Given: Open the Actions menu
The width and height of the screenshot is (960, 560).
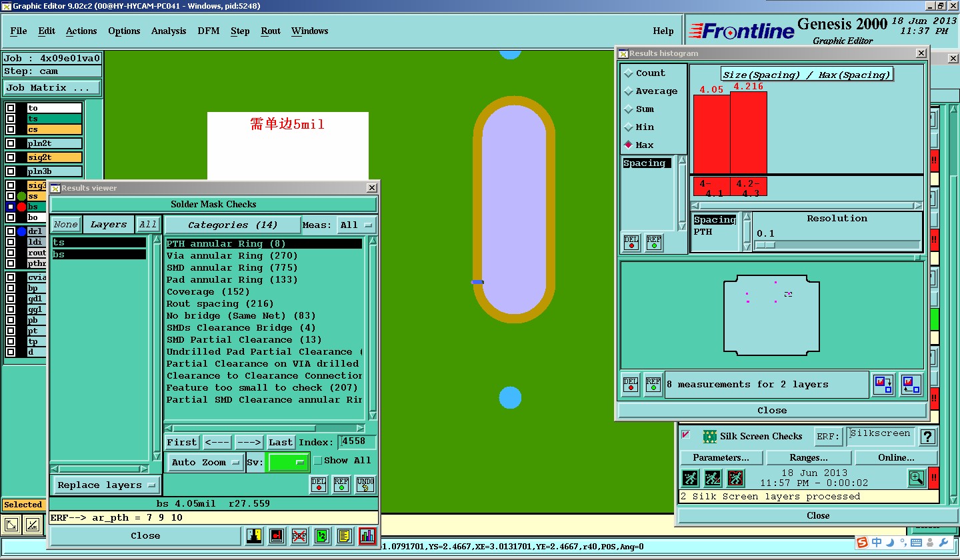Looking at the screenshot, I should (x=81, y=31).
